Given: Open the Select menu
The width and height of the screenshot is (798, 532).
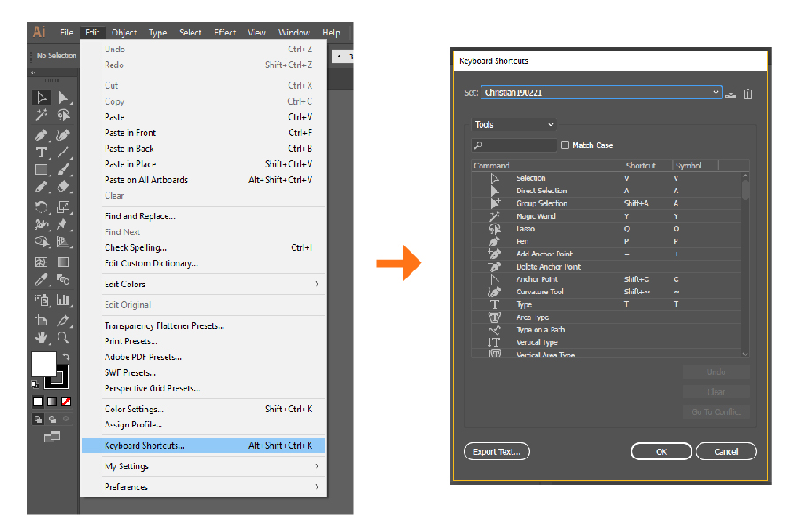Looking at the screenshot, I should (191, 33).
